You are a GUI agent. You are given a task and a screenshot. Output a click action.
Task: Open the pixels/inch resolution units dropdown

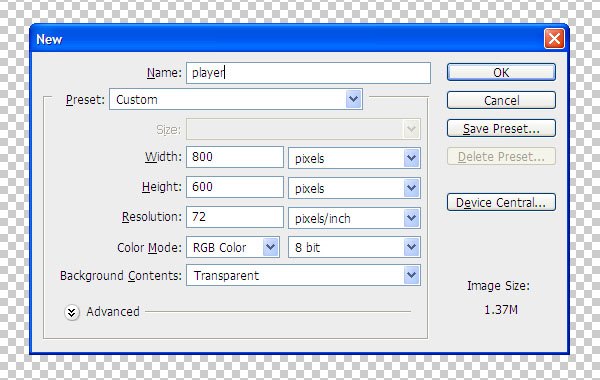tap(354, 218)
